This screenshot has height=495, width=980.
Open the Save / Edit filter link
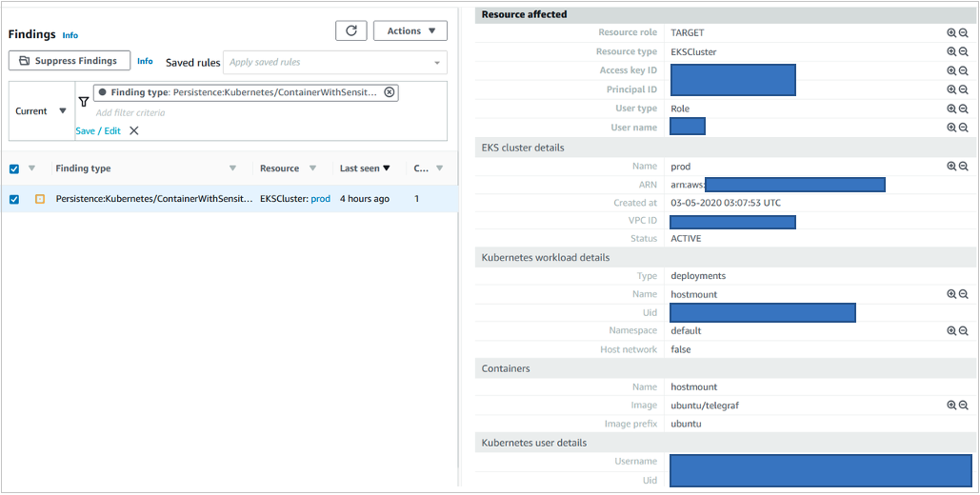click(x=98, y=131)
